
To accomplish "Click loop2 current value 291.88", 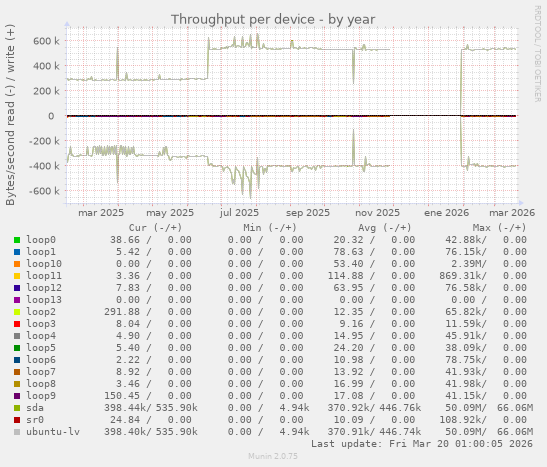I will [122, 312].
